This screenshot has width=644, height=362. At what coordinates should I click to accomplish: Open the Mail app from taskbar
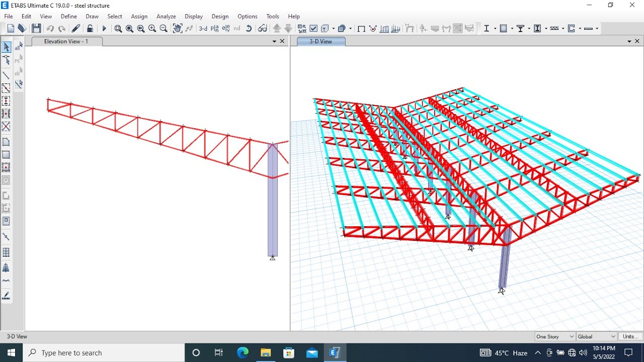[x=312, y=353]
